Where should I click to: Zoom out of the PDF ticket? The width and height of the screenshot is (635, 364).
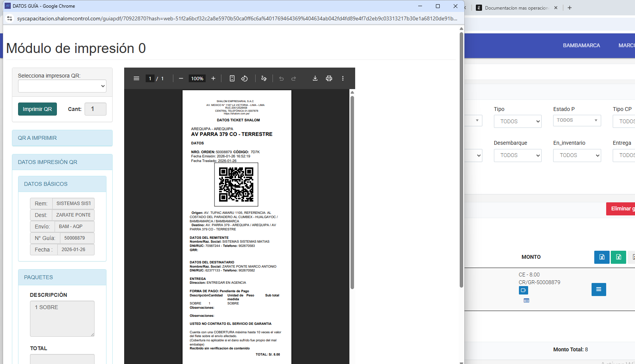pos(181,78)
